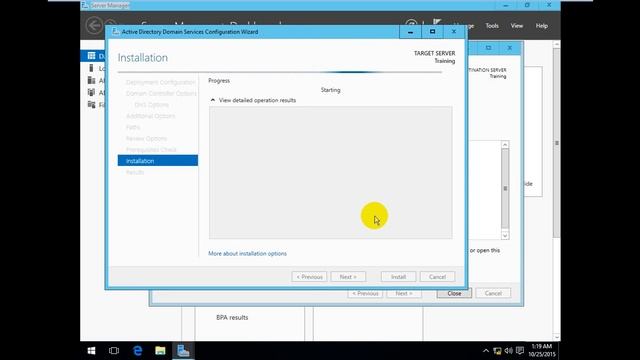Click Cancel in the background wizard window

[493, 293]
